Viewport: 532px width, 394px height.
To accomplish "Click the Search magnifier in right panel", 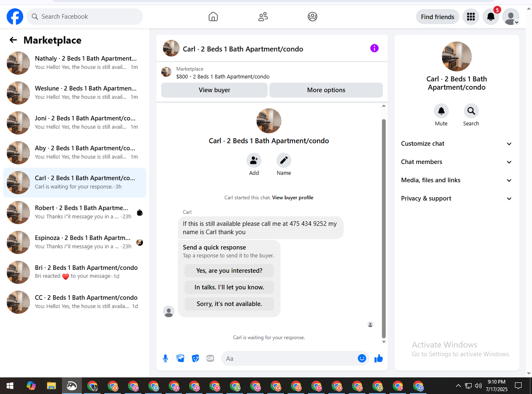I will pos(471,111).
